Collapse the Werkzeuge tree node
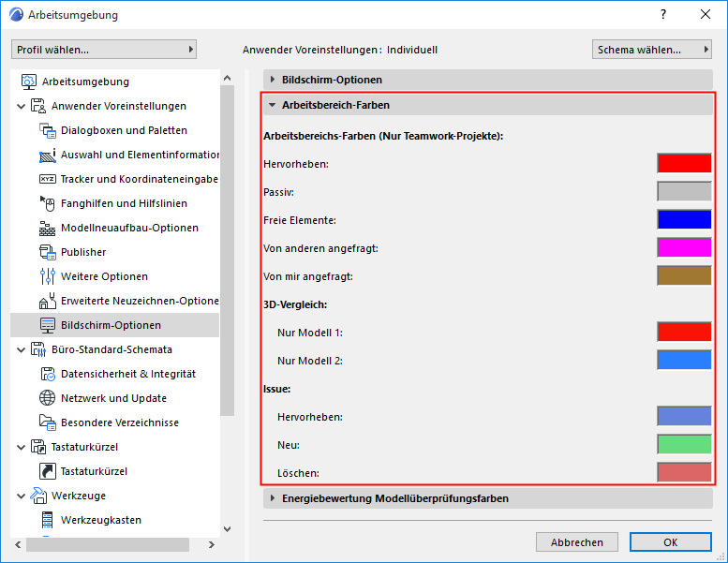The width and height of the screenshot is (728, 563). pyautogui.click(x=21, y=496)
